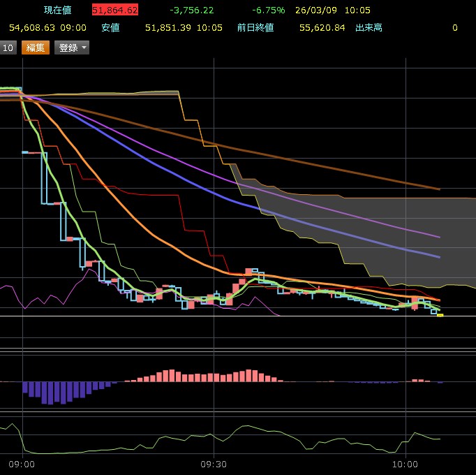The height and width of the screenshot is (475, 476).
Task: Click the 出来高 volume label
Action: pos(370,27)
